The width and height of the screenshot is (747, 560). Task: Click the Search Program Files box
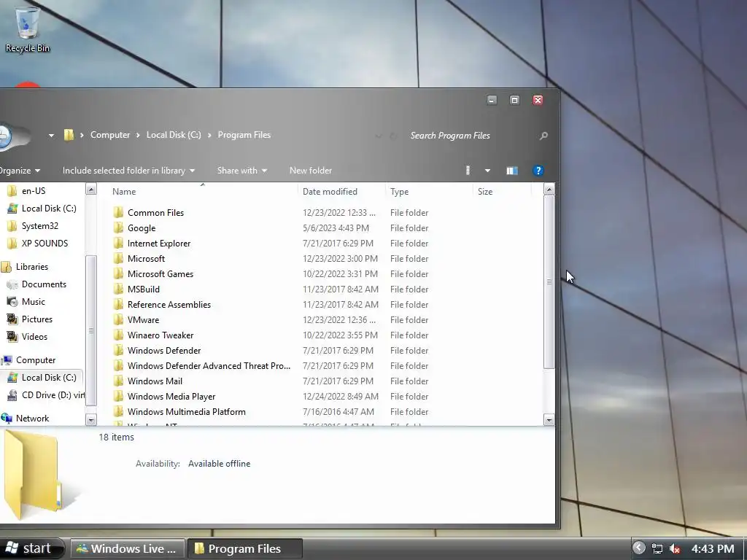469,136
